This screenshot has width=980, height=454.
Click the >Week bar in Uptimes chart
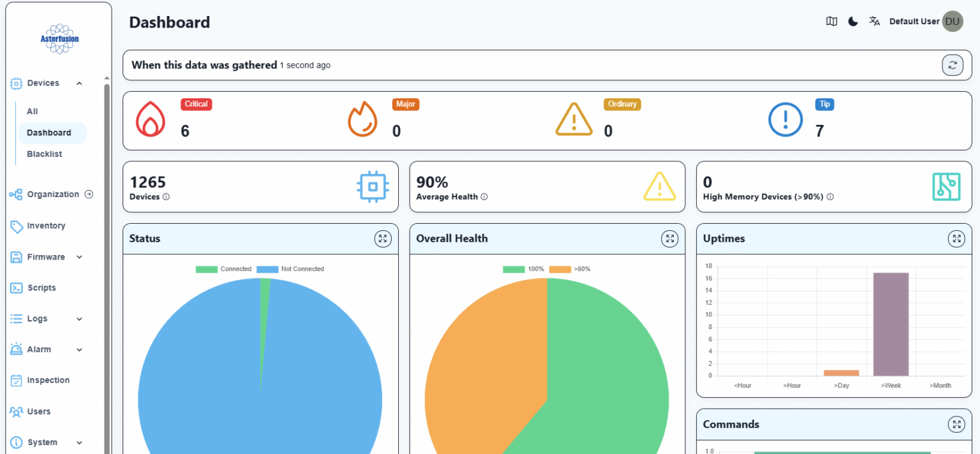(x=891, y=324)
